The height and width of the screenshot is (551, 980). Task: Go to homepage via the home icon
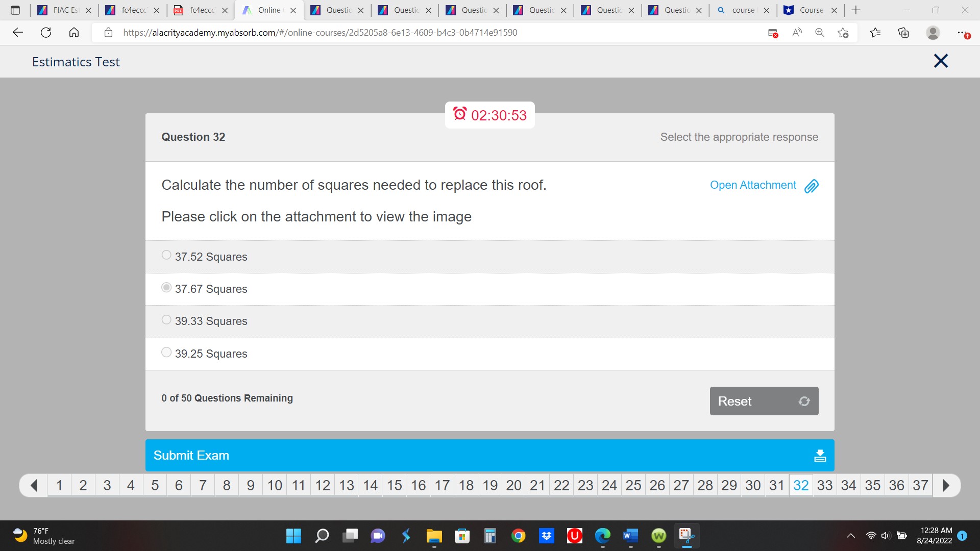coord(74,32)
